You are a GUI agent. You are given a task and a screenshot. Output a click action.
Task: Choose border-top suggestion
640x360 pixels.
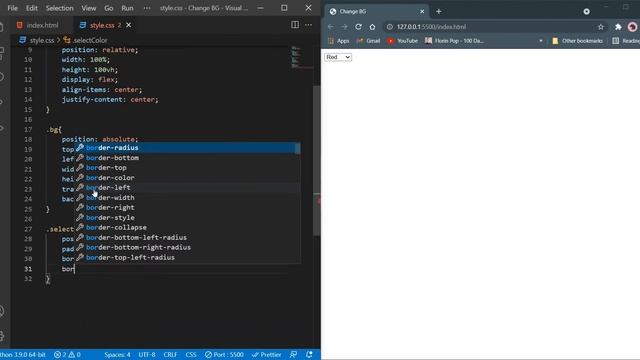(x=187, y=168)
